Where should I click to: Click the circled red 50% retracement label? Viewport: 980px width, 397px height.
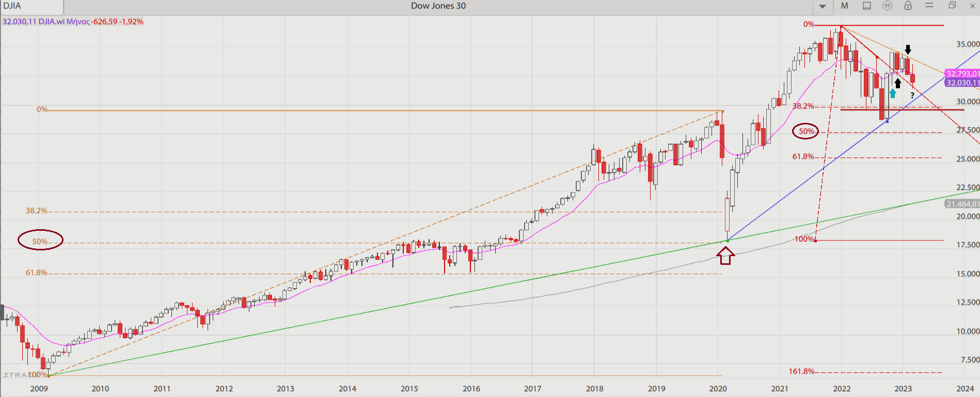pos(807,131)
